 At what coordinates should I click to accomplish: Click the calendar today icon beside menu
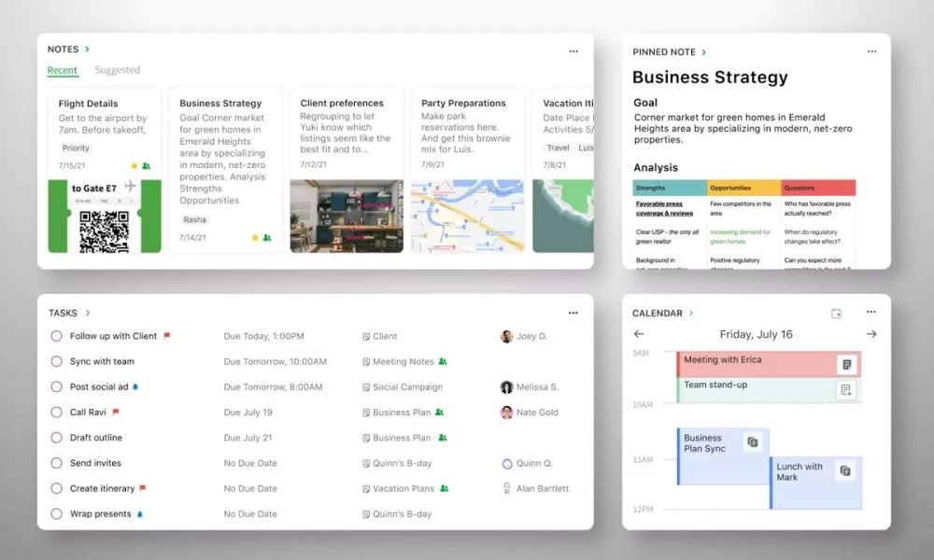click(837, 314)
